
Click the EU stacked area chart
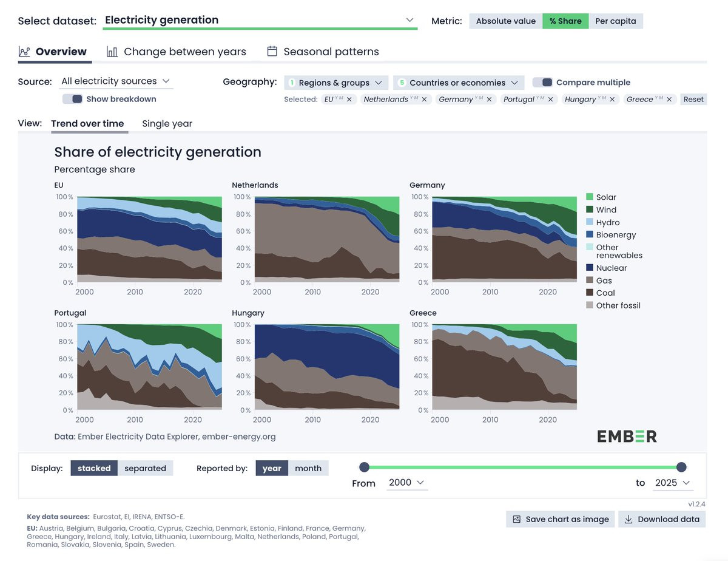tap(149, 239)
